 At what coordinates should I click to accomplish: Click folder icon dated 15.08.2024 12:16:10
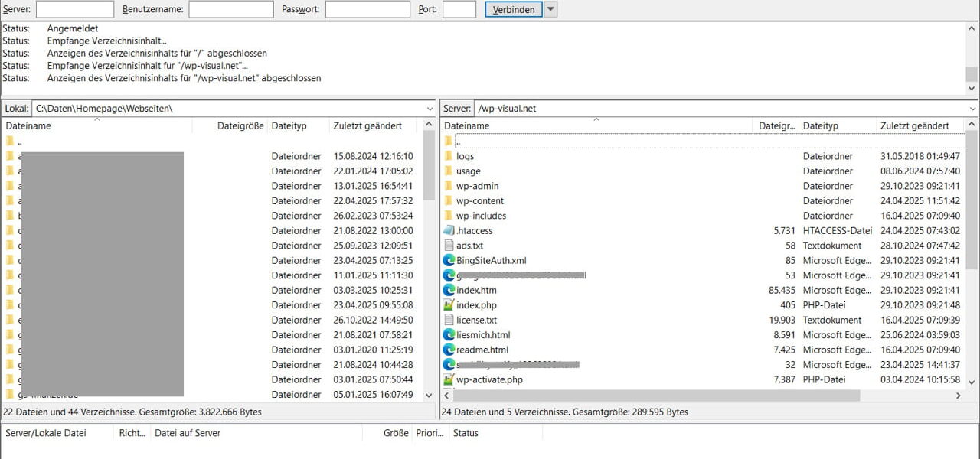[10, 156]
